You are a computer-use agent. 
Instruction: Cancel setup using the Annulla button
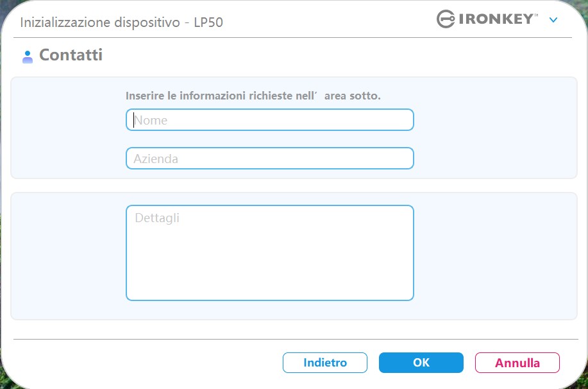click(x=517, y=363)
